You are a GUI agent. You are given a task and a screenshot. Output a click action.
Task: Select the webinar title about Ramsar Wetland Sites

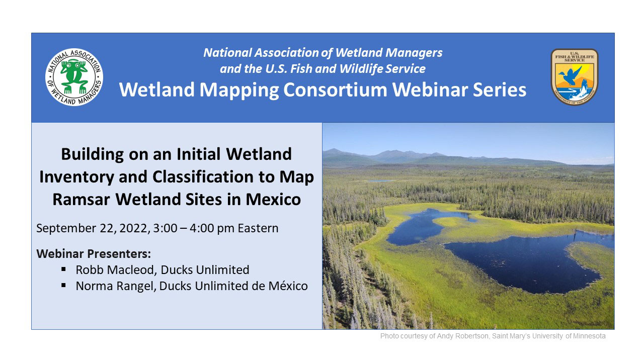tap(177, 176)
